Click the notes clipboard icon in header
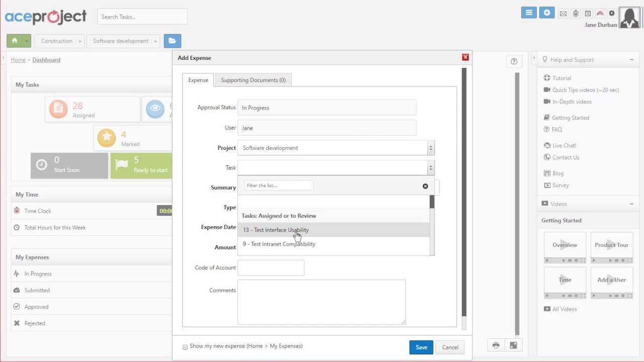Screen dimensions: 644x362 pyautogui.click(x=588, y=14)
